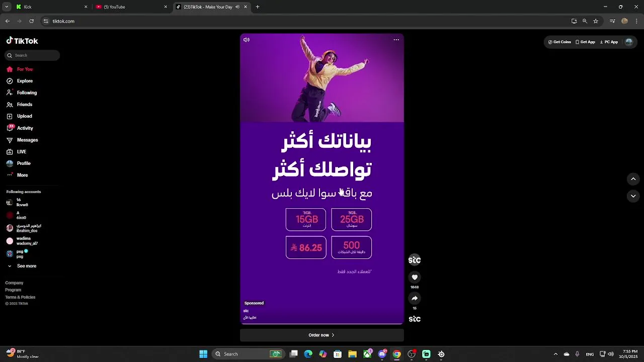This screenshot has width=644, height=362.
Task: Click the Order now button
Action: tap(322, 335)
